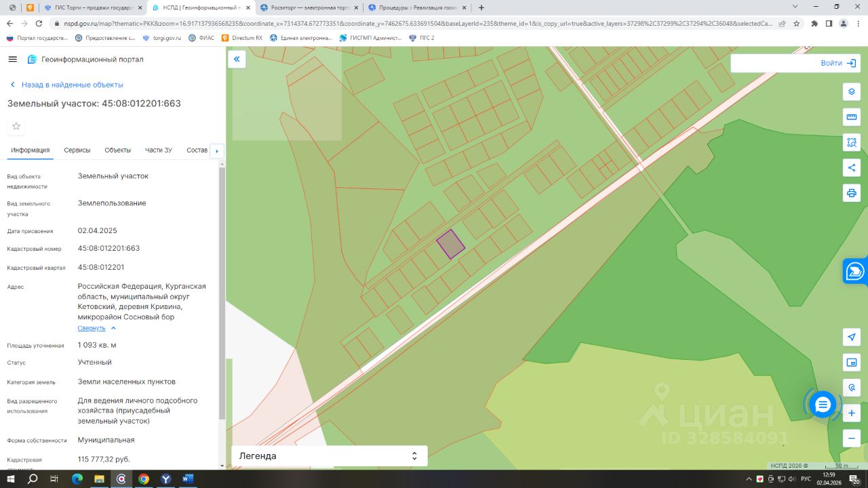The height and width of the screenshot is (488, 868).
Task: Open Word from the Windows taskbar
Action: click(188, 479)
